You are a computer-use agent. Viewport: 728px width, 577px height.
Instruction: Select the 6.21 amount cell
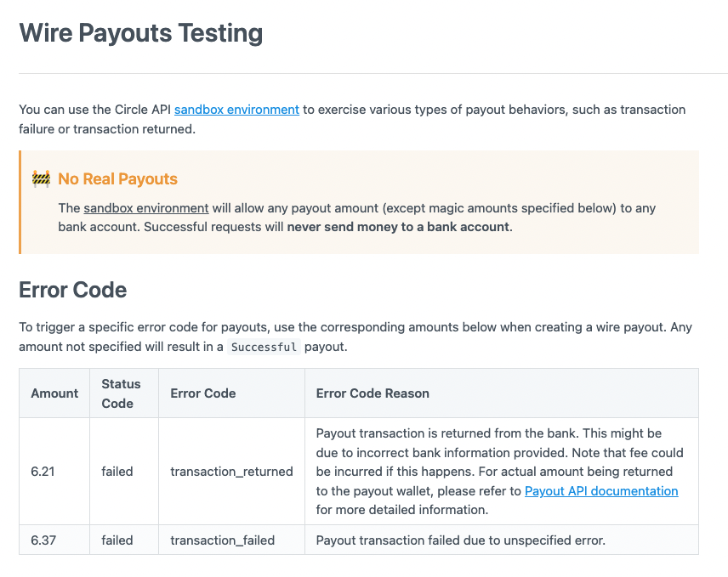pos(43,472)
